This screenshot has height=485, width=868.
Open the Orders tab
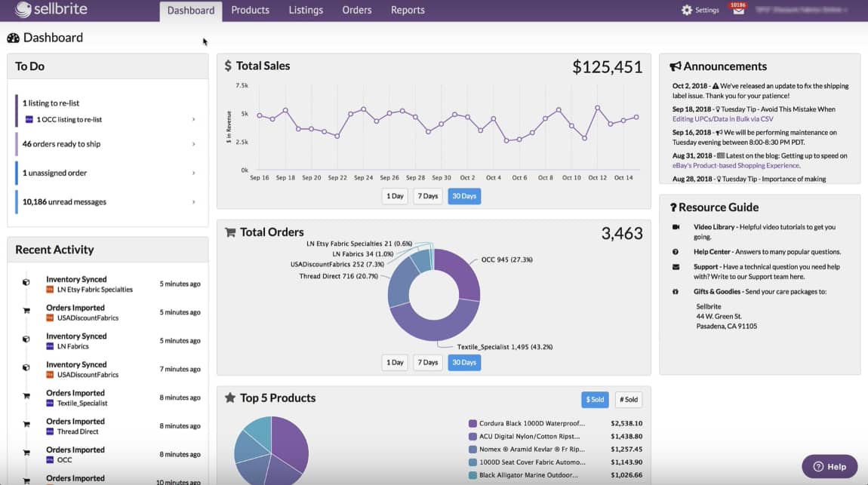click(x=356, y=10)
